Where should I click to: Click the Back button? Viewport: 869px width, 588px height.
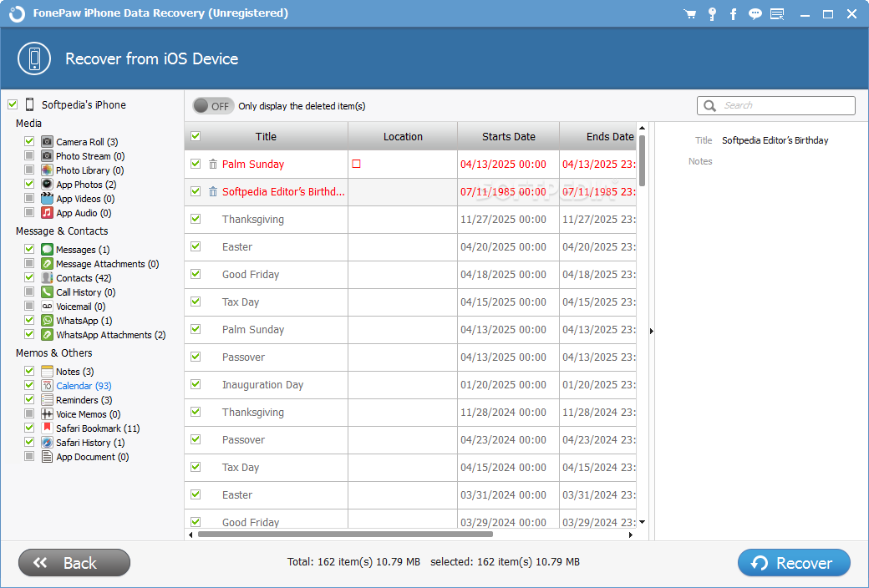(74, 563)
